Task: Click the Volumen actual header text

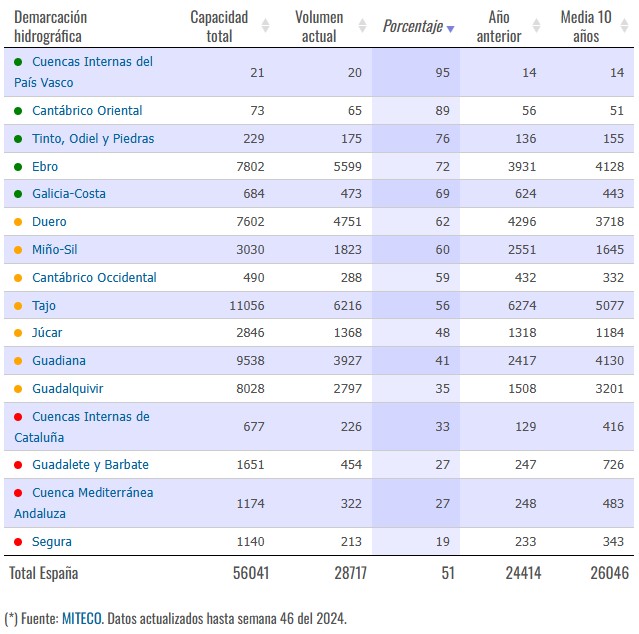Action: 319,26
